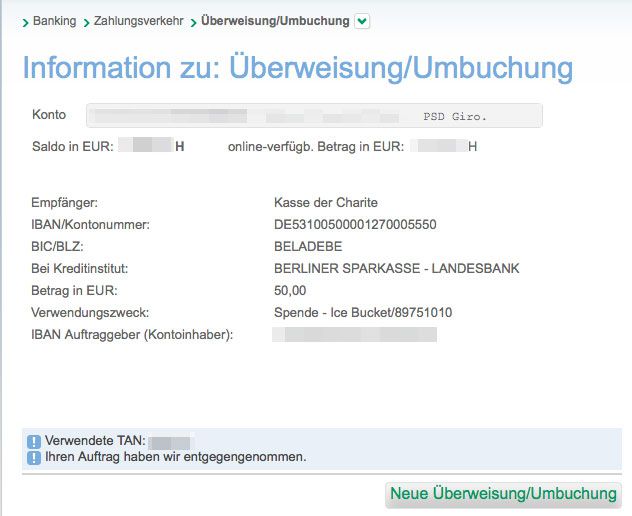The width and height of the screenshot is (632, 516).
Task: Open the Zahlungsverkehr breadcrumb
Action: [138, 21]
